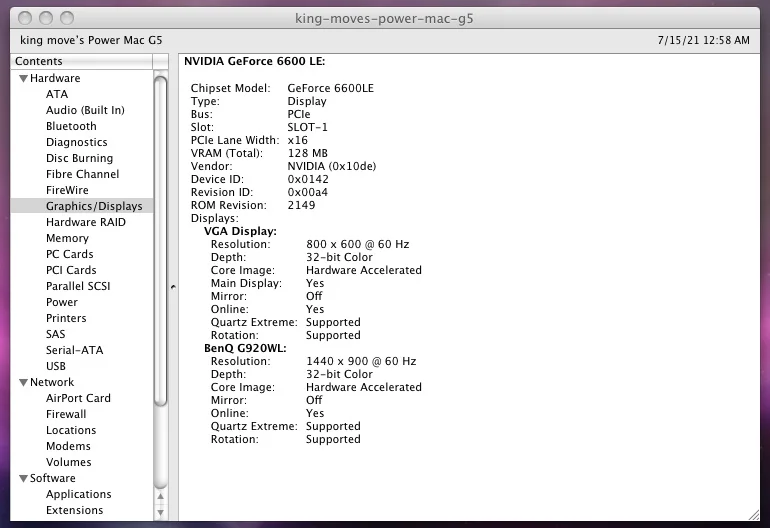The width and height of the screenshot is (770, 528).
Task: Select ATA in the Hardware list
Action: click(57, 94)
